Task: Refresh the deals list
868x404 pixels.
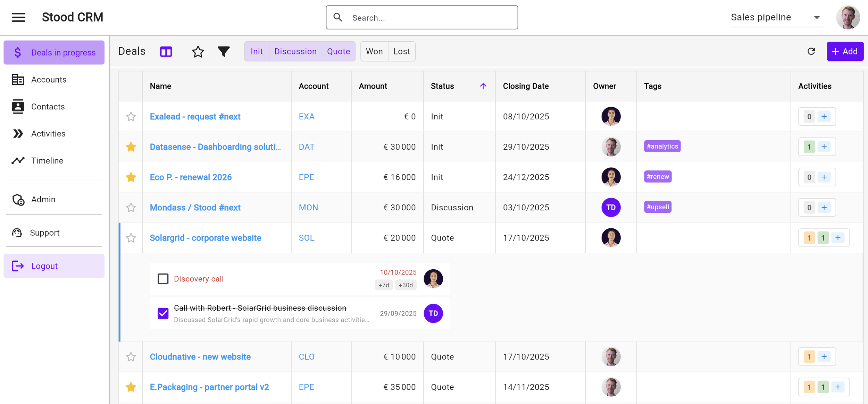Action: pos(811,51)
